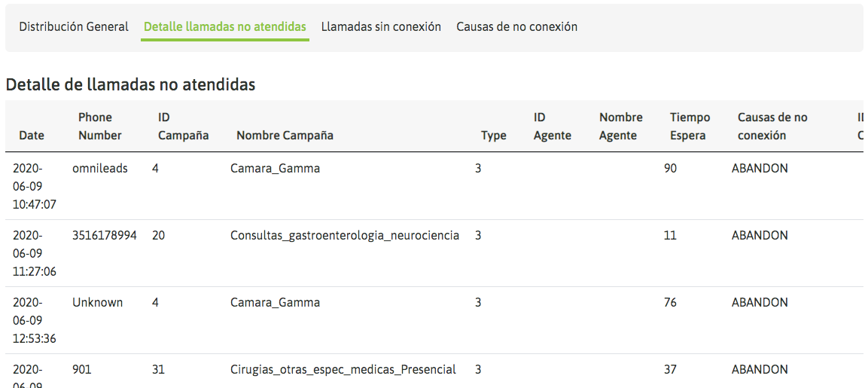Click the ID Campaña column header

pos(183,127)
